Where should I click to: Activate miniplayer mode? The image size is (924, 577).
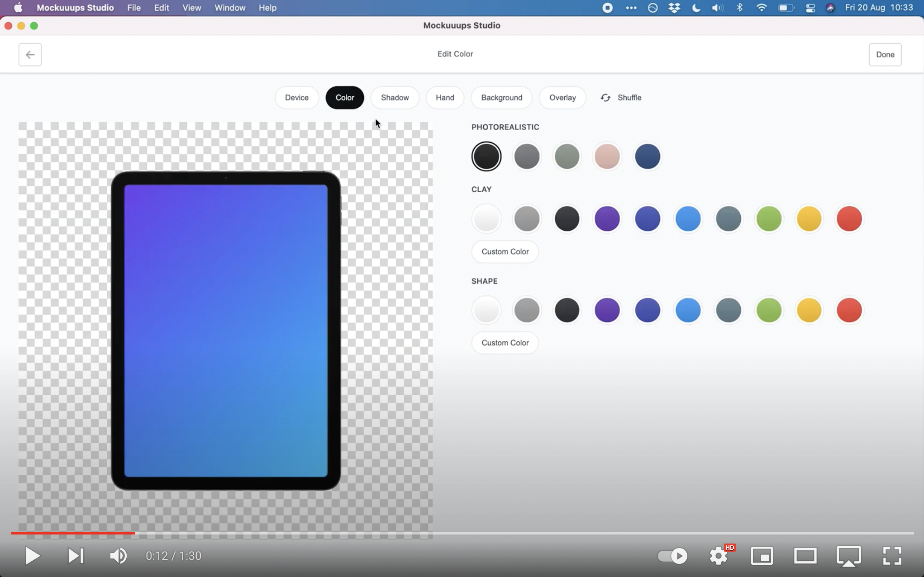(x=762, y=556)
